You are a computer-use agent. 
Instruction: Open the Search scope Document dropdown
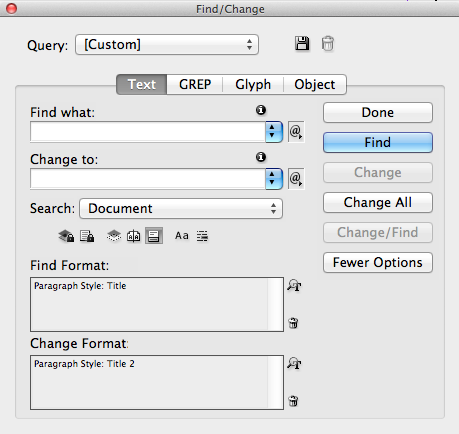(x=181, y=209)
